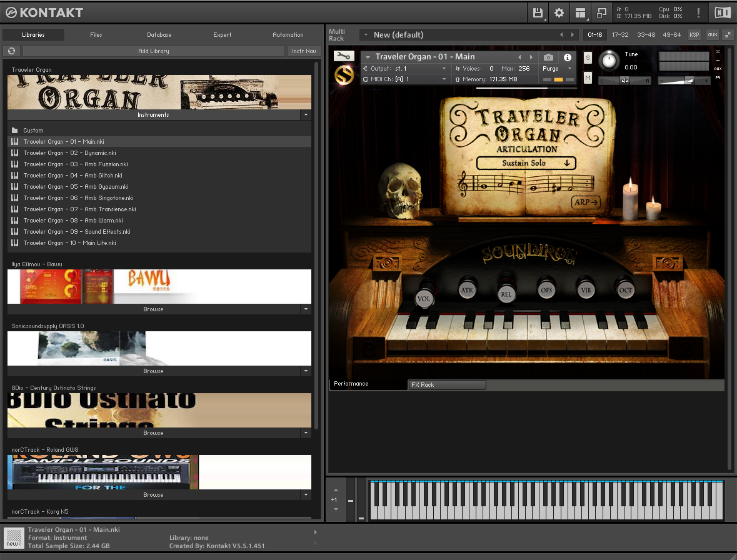The height and width of the screenshot is (560, 737).
Task: Click the ARP arrow button on book
Action: [586, 202]
